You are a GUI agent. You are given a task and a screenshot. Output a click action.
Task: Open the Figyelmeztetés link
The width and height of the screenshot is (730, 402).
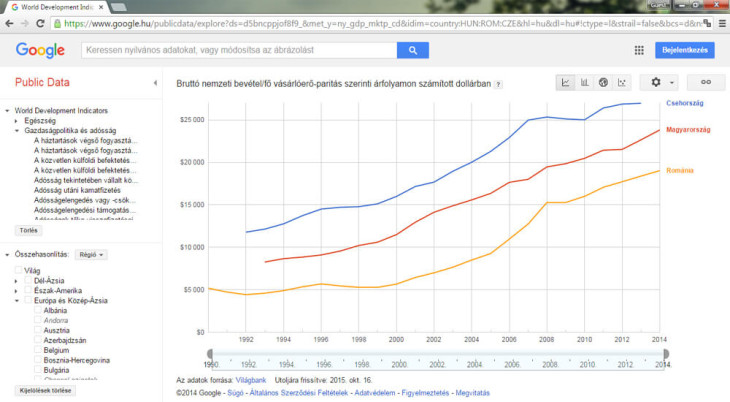pos(425,393)
